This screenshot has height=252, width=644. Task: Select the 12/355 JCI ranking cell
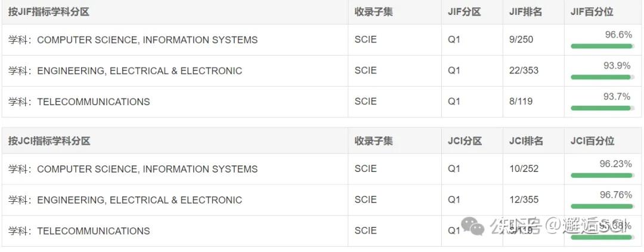tap(524, 199)
